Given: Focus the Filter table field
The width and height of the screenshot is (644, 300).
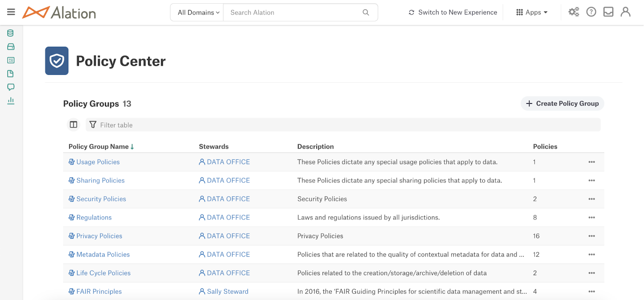Looking at the screenshot, I should pos(343,125).
